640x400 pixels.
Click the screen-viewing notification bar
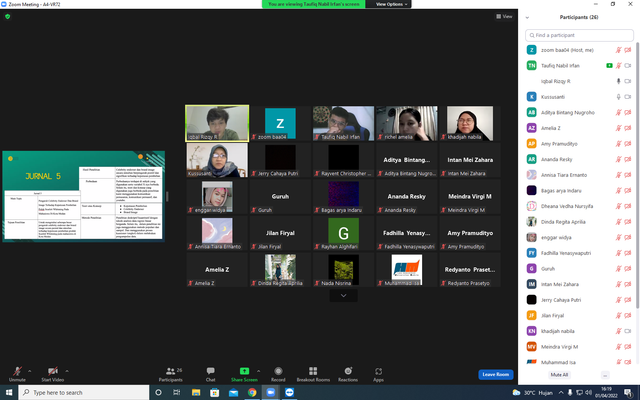click(x=313, y=4)
